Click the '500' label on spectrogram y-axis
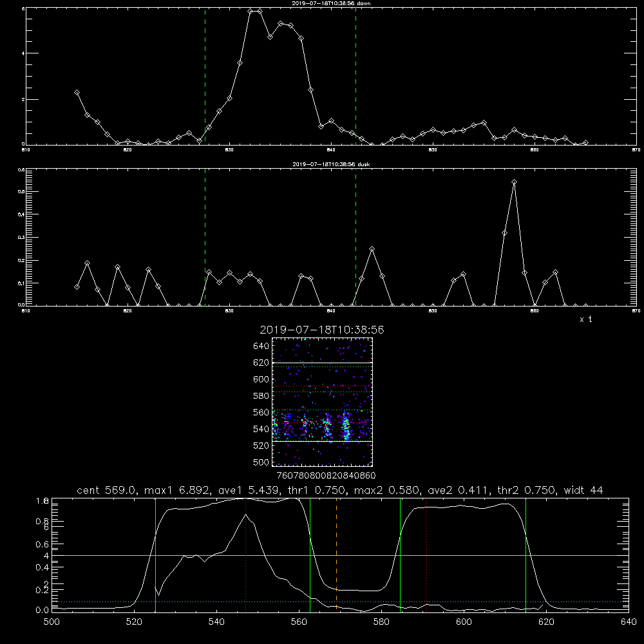The image size is (644, 644). tap(261, 462)
